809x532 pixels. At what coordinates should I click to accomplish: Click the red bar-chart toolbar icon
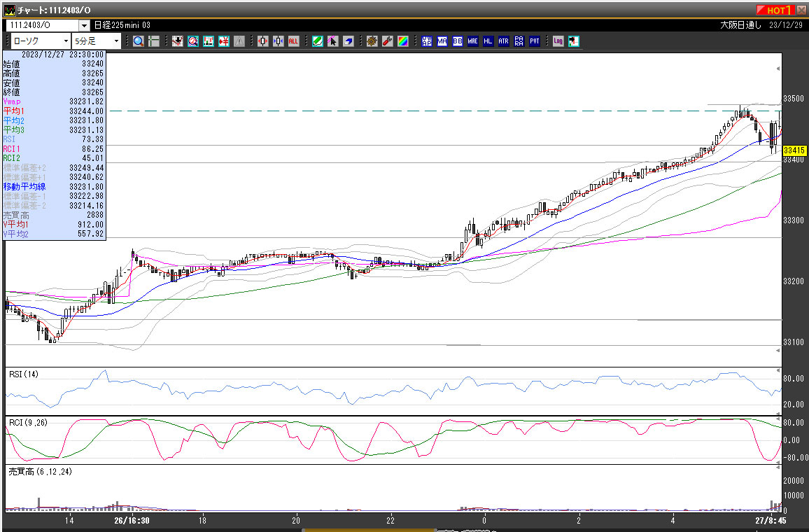point(209,41)
